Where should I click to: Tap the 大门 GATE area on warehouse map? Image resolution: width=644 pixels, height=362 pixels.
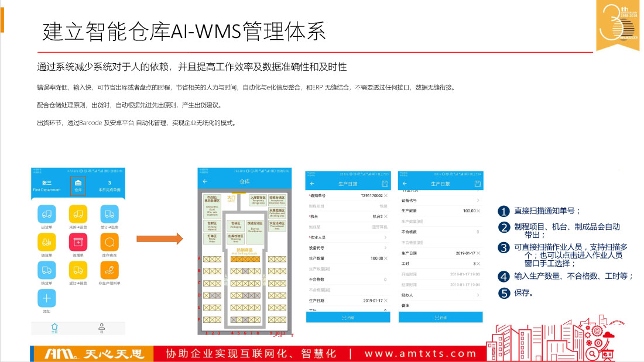click(x=230, y=199)
